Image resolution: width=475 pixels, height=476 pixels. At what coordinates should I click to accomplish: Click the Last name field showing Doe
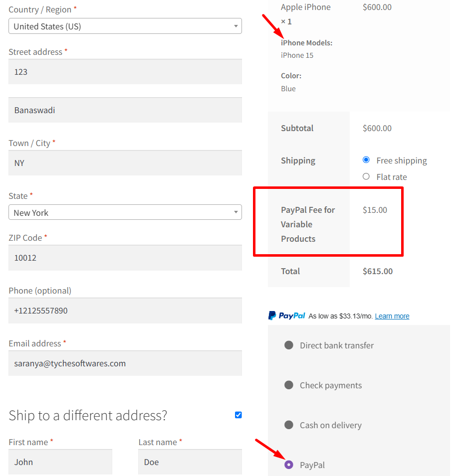190,462
